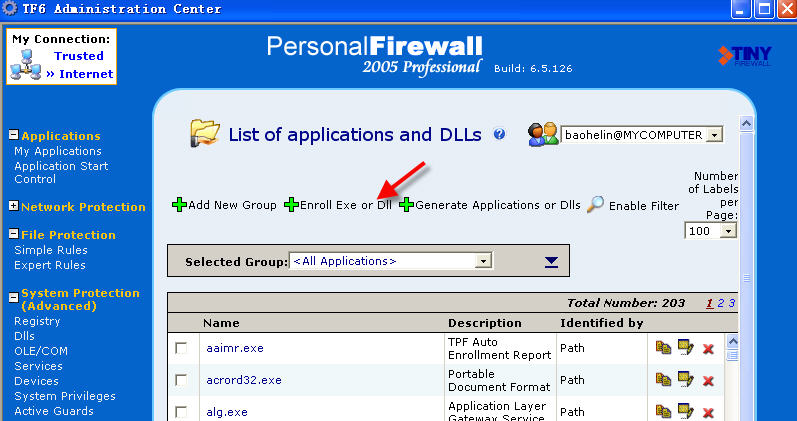Click the magnifier Enable Filter icon

[x=595, y=204]
